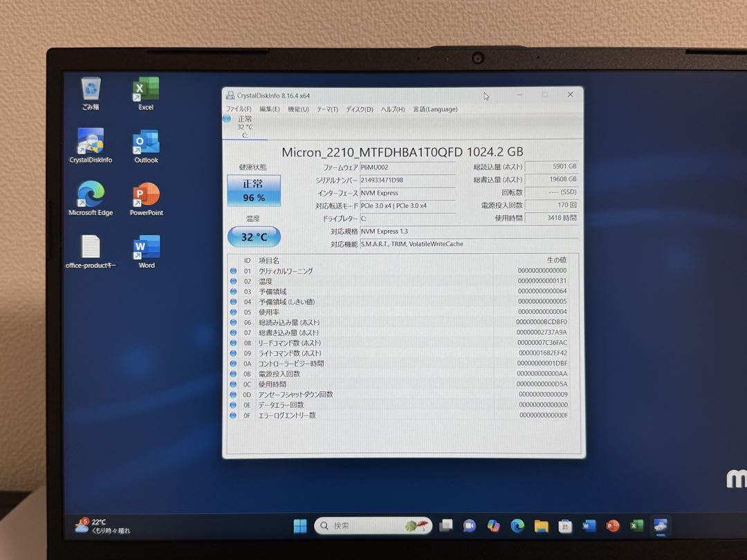
Task: Click the firmware field P6MU002
Action: (408, 167)
